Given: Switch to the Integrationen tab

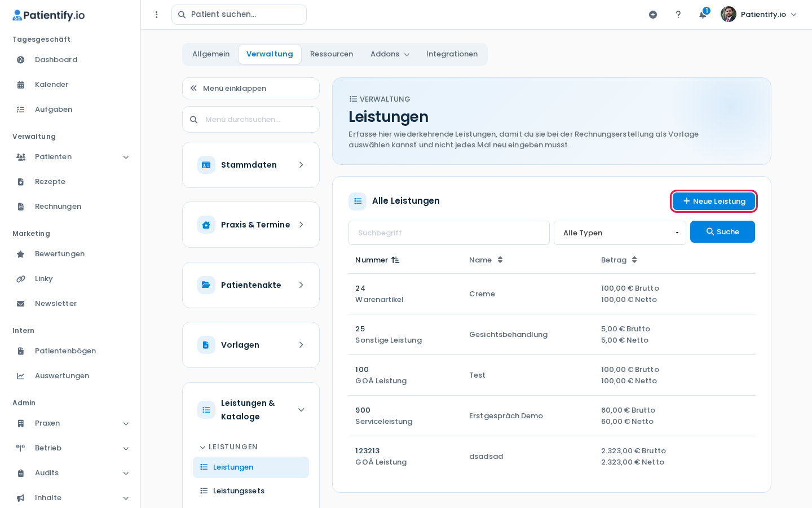Looking at the screenshot, I should pyautogui.click(x=452, y=54).
